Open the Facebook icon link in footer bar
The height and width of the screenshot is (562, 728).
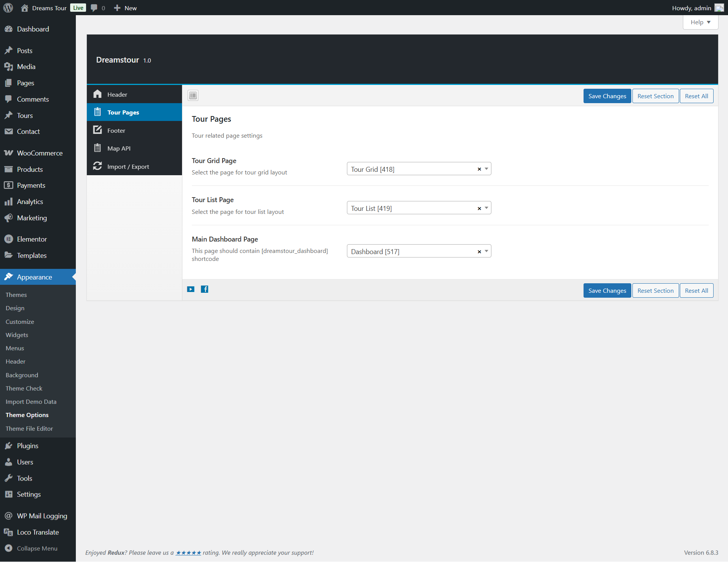(x=204, y=289)
